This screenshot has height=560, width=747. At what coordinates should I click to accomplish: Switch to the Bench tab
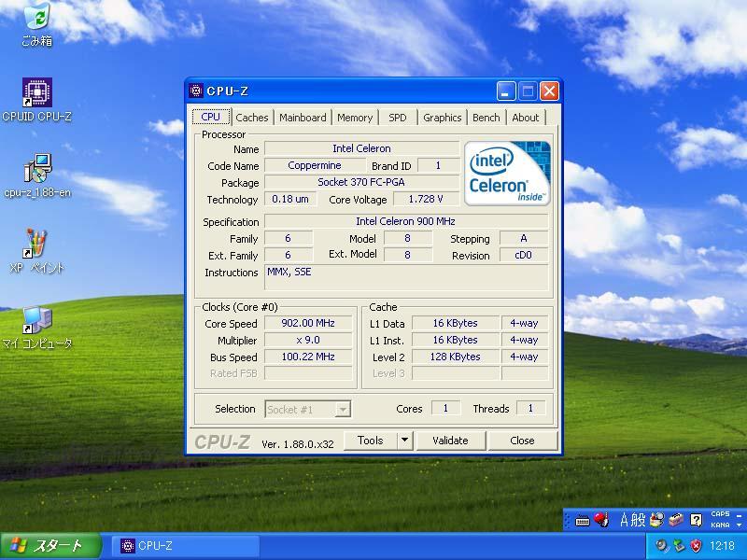click(x=486, y=118)
